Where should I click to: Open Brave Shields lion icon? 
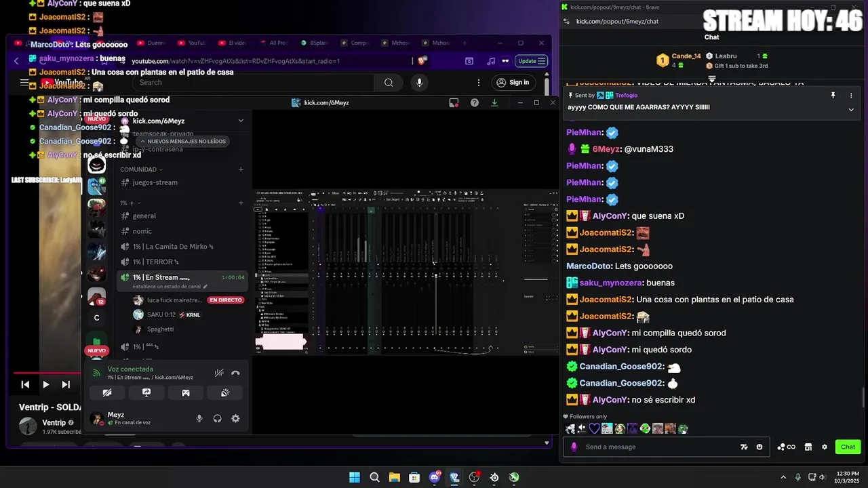422,61
